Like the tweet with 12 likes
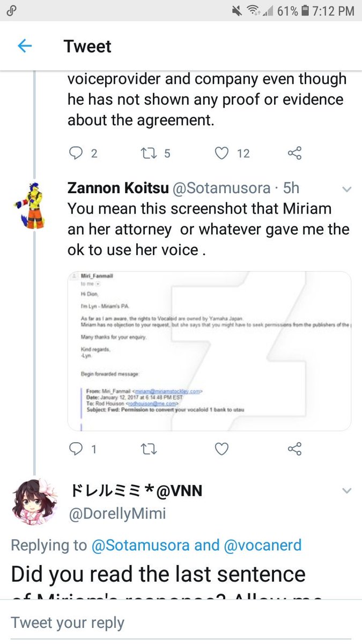Screen dimensions: 362x644 pyautogui.click(x=221, y=153)
